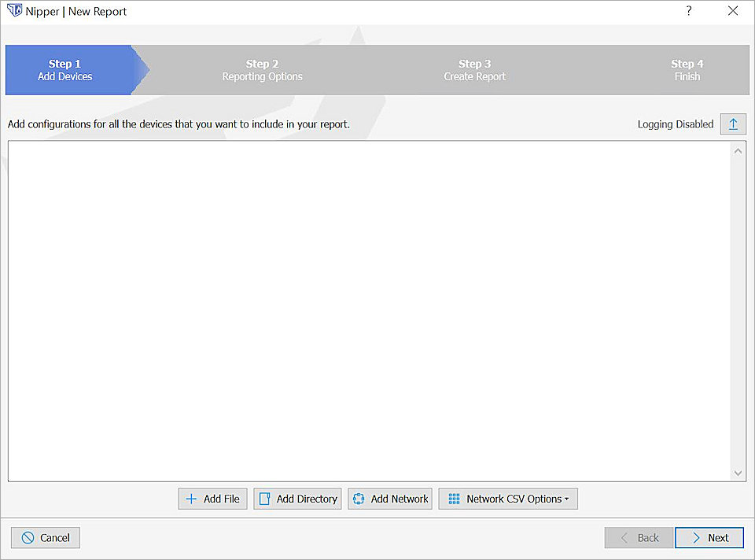Go to the Next wizard step
The image size is (755, 560).
709,538
